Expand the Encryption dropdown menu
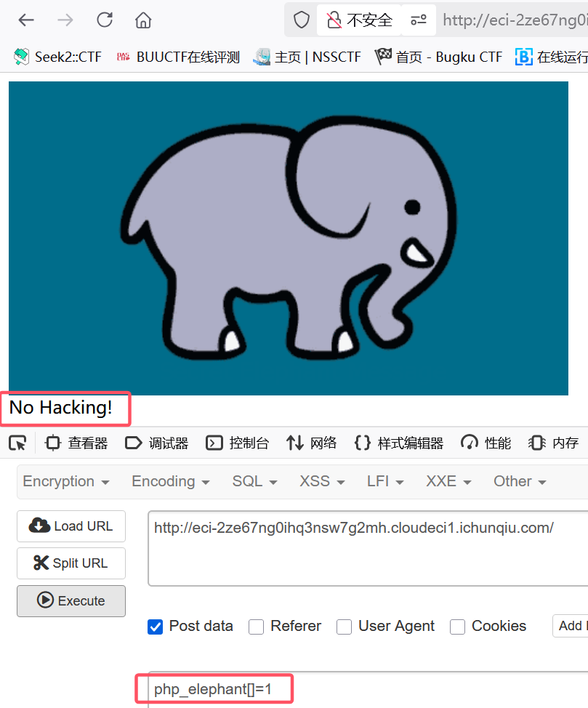Image resolution: width=588 pixels, height=708 pixels. click(x=66, y=481)
